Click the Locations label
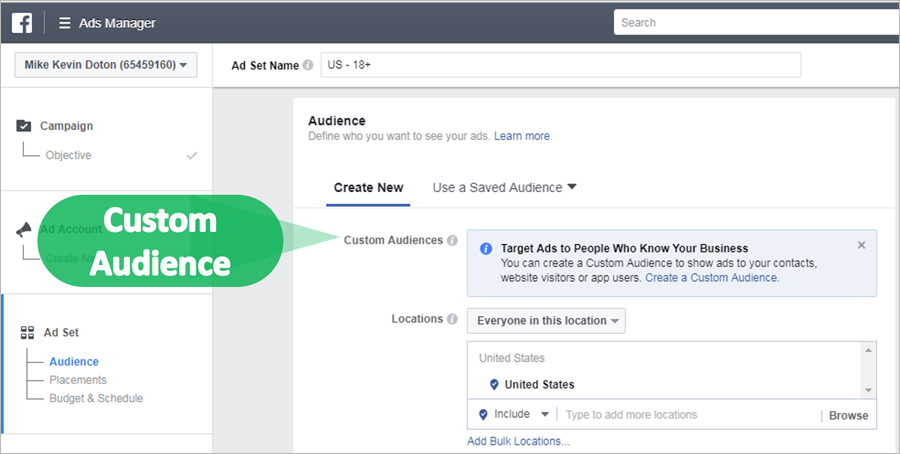 (417, 319)
